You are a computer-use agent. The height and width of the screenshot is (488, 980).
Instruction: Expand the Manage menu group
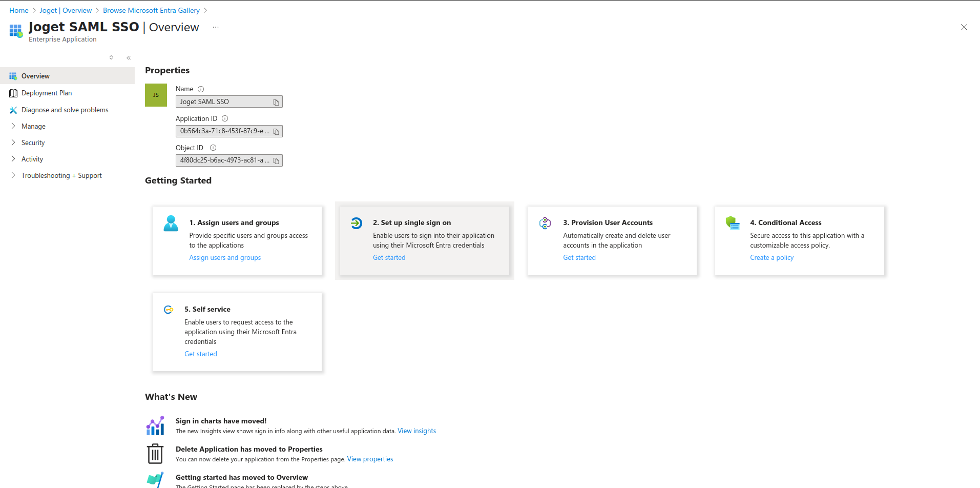(x=33, y=126)
